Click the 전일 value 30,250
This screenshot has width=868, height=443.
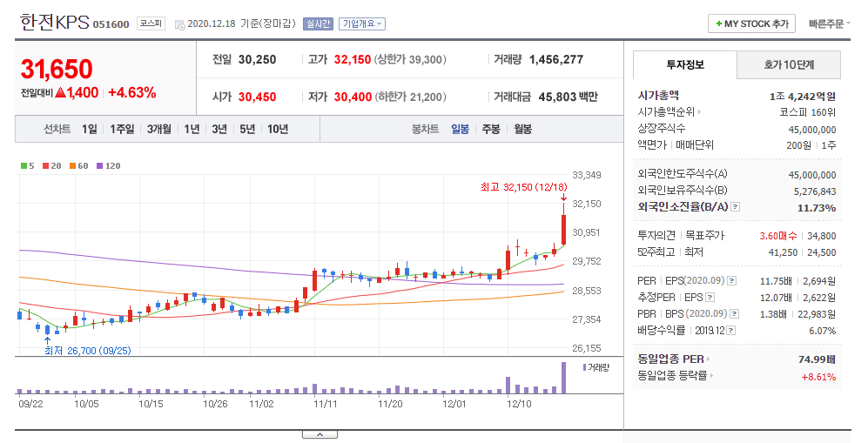tap(257, 60)
